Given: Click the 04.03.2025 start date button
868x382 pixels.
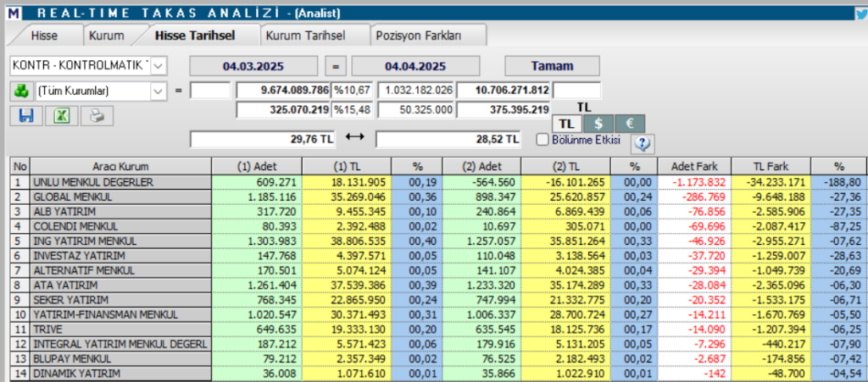Looking at the screenshot, I should point(253,66).
